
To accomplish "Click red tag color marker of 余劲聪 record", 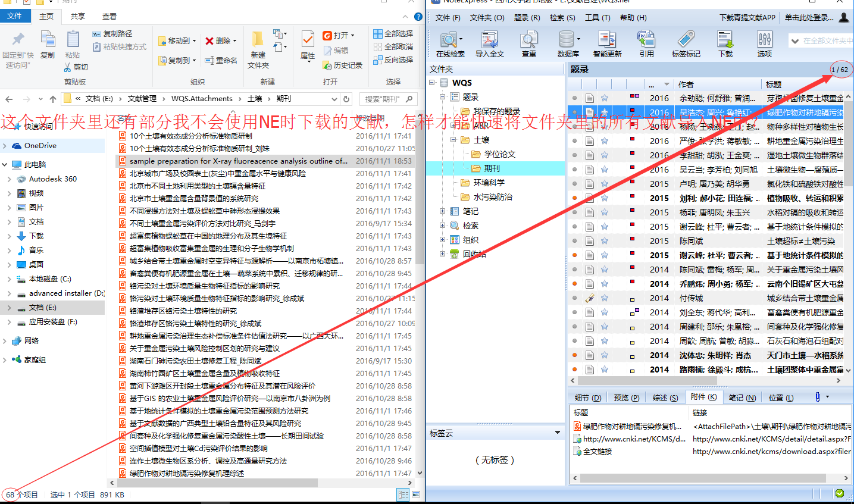I will click(632, 96).
